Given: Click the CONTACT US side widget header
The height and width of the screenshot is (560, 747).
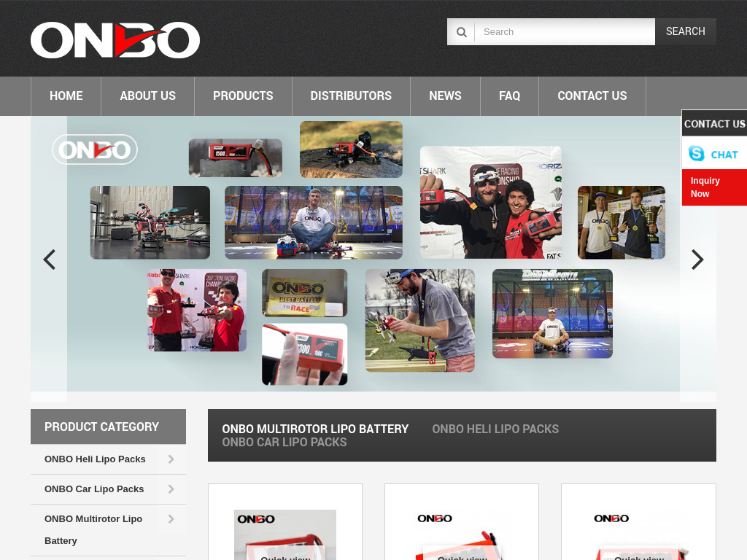Looking at the screenshot, I should click(714, 123).
